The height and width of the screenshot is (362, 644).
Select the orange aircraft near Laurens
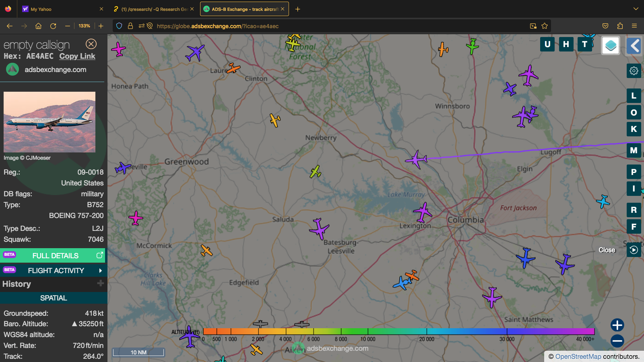point(233,68)
